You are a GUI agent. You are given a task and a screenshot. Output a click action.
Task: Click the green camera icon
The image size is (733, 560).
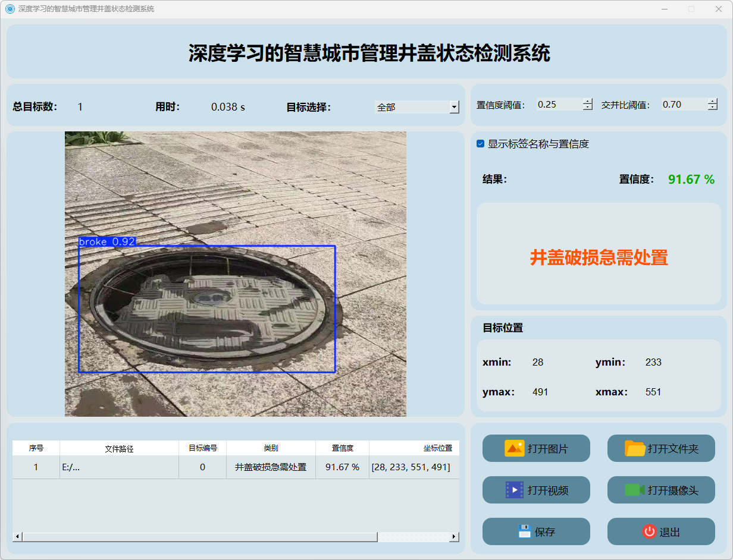635,490
